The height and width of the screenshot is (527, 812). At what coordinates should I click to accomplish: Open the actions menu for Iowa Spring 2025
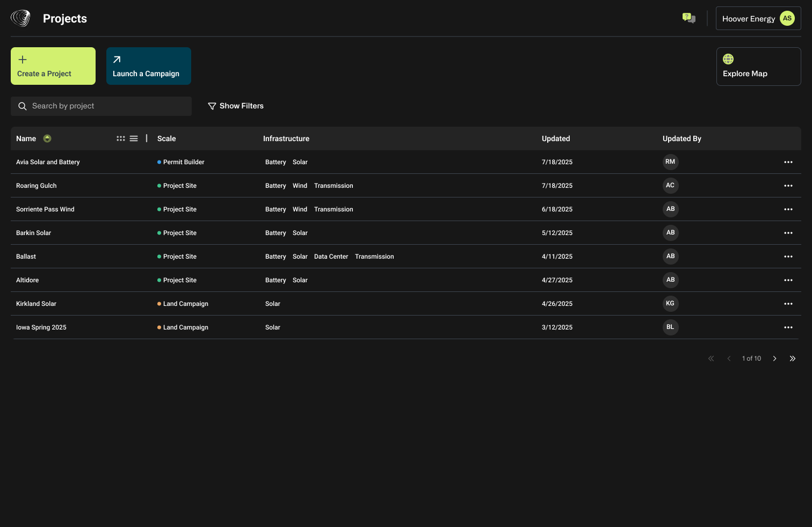click(788, 327)
